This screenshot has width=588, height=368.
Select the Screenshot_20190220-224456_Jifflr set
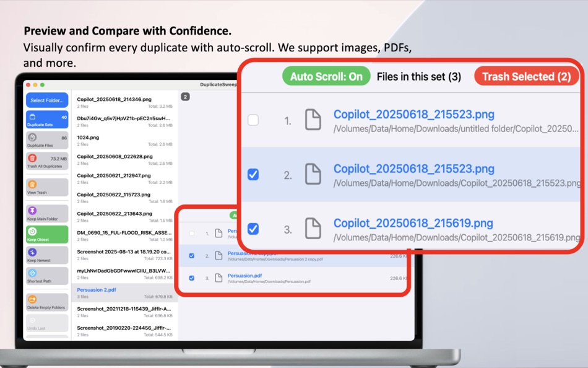click(x=124, y=331)
